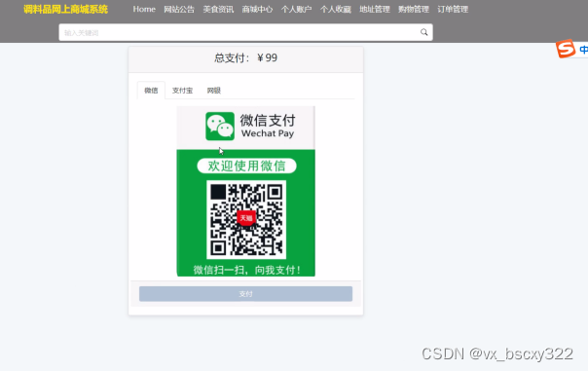
Task: Open 订单管理 page
Action: (x=453, y=10)
